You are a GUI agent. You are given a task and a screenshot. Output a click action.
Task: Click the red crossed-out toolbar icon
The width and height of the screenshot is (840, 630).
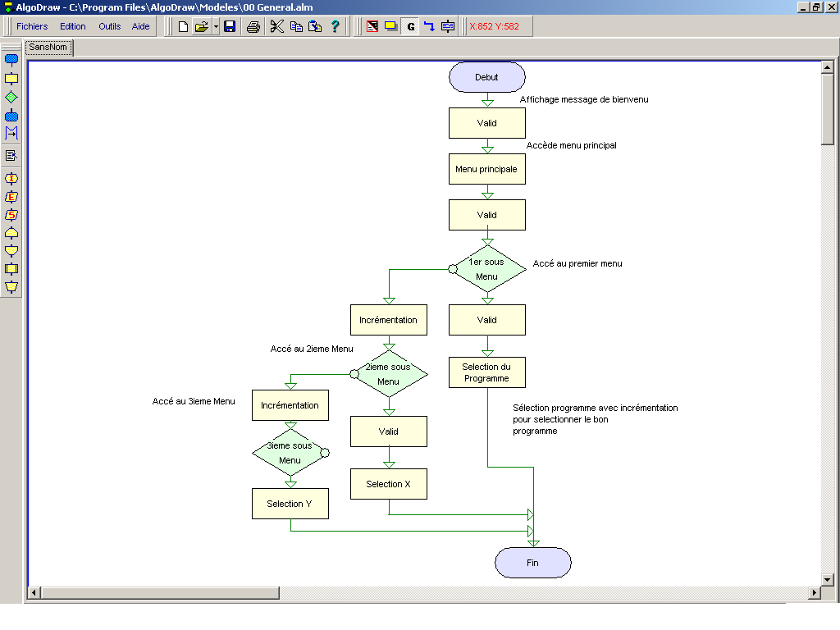(372, 26)
